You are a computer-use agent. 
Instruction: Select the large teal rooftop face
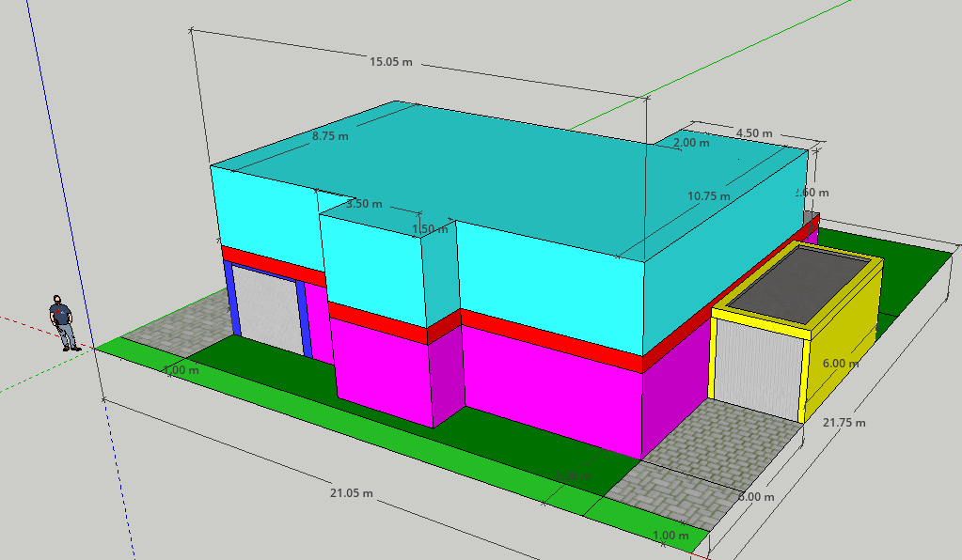tap(564, 179)
